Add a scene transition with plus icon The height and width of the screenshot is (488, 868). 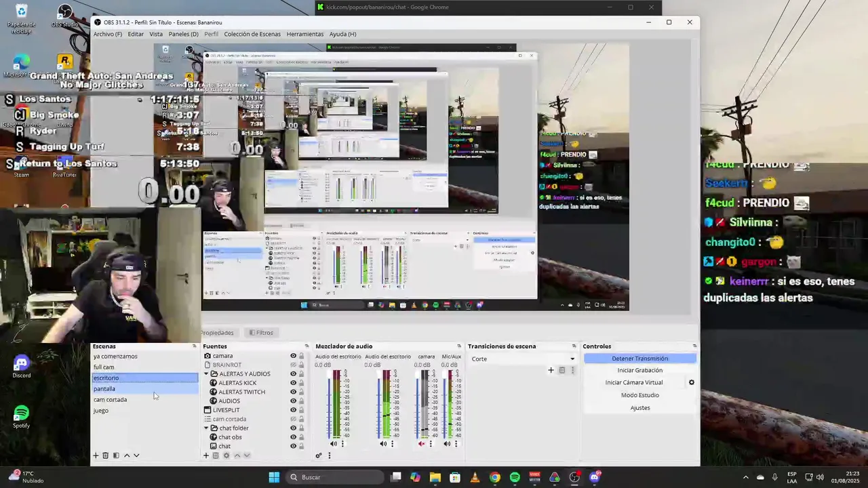point(551,370)
